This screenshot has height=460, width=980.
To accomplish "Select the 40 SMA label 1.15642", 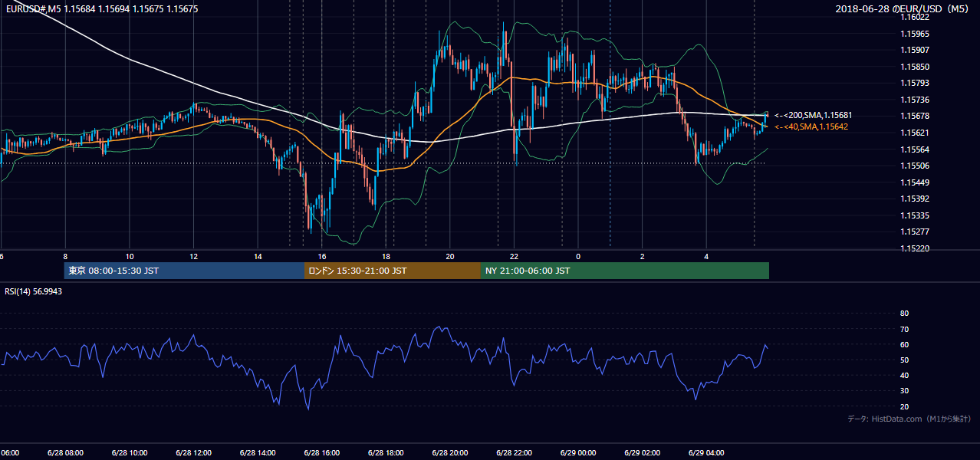I will [x=813, y=127].
